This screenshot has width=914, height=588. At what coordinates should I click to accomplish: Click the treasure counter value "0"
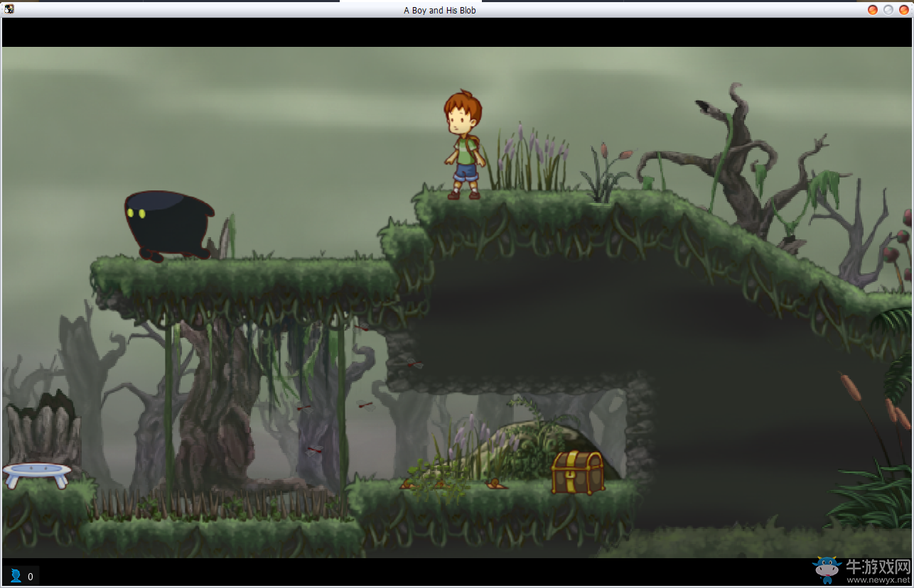31,577
